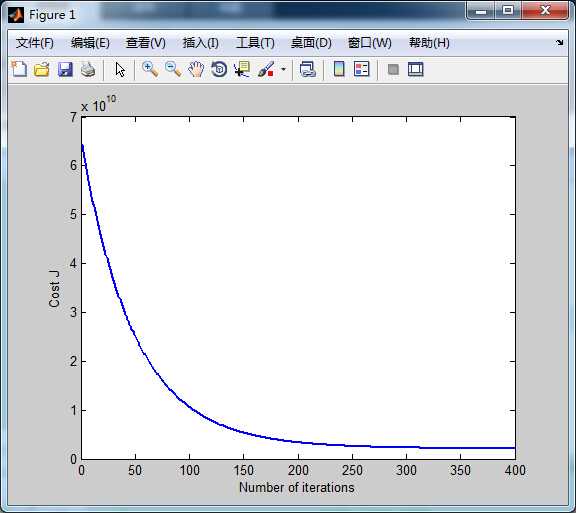Open a file with folder icon
This screenshot has height=513, width=576.
click(42, 69)
